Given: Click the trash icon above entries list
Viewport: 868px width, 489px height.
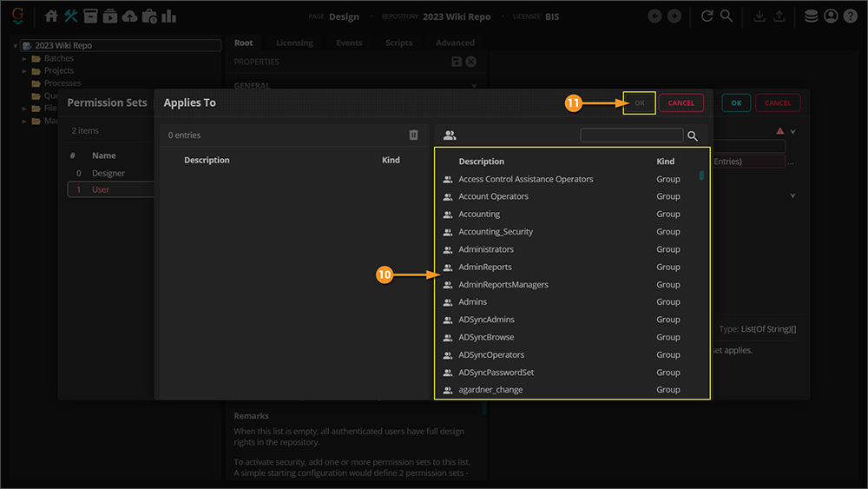Looking at the screenshot, I should pyautogui.click(x=414, y=135).
